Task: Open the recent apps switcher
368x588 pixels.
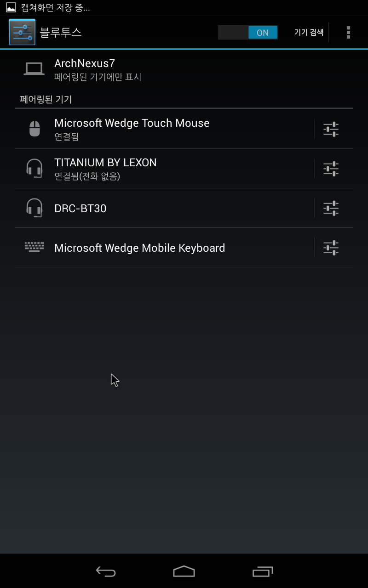Action: tap(263, 571)
